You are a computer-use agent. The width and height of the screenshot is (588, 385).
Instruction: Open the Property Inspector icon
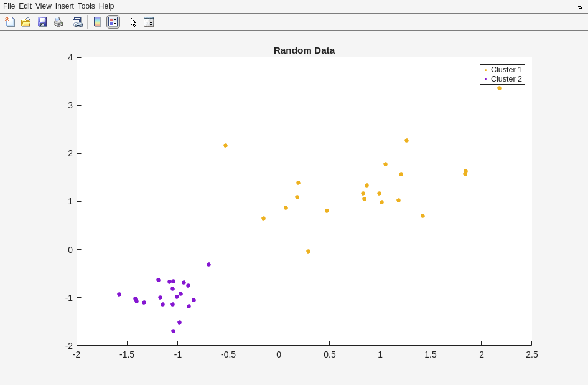[149, 22]
